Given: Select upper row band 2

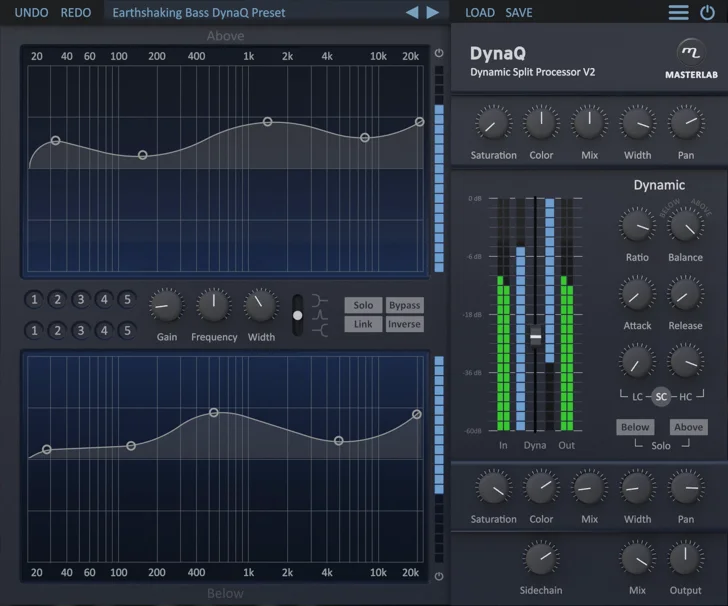Looking at the screenshot, I should [x=58, y=300].
